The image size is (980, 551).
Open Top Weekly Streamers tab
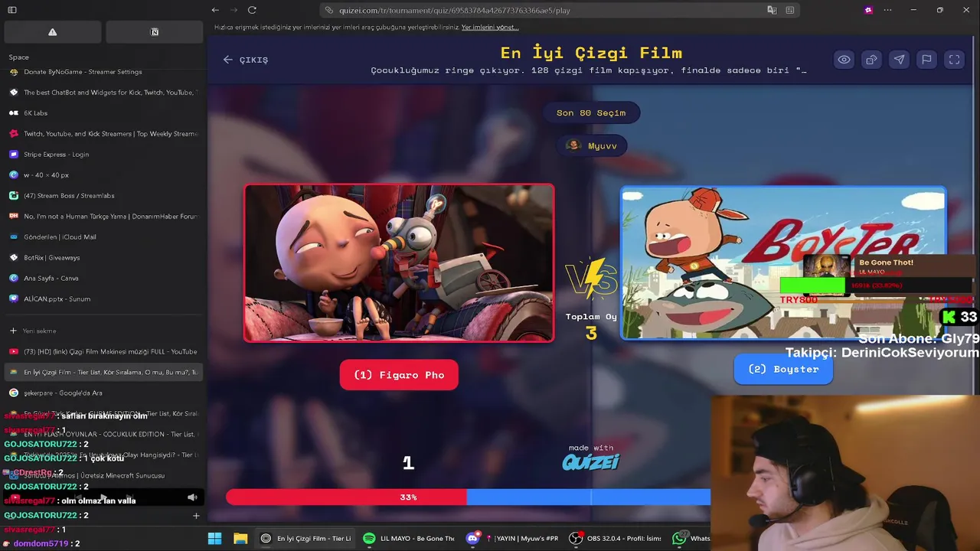tap(103, 134)
